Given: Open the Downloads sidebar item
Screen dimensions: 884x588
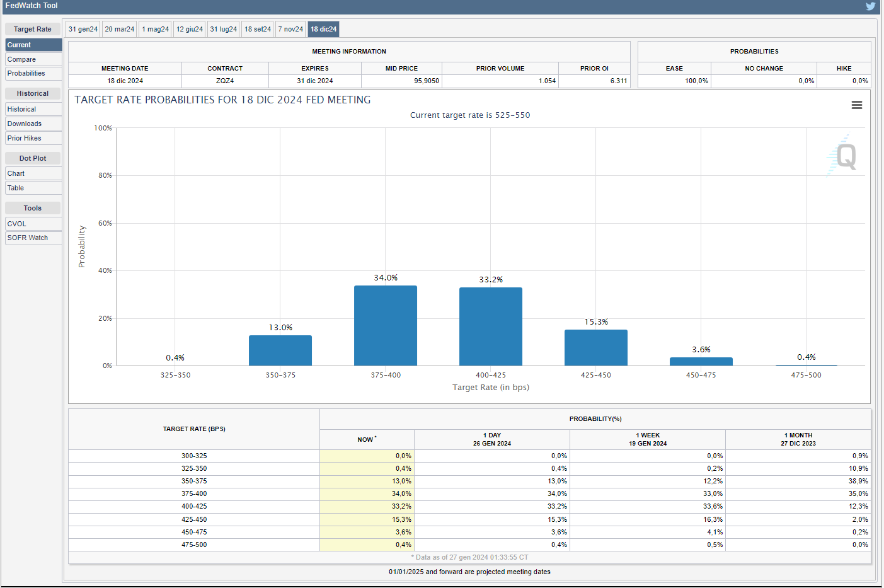Looking at the screenshot, I should click(33, 124).
